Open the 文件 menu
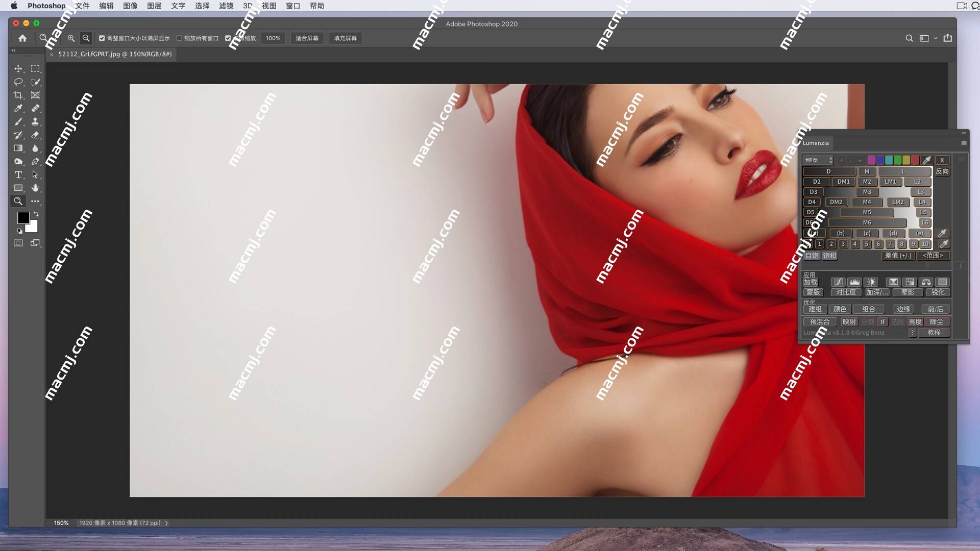Image resolution: width=980 pixels, height=551 pixels. [x=82, y=6]
